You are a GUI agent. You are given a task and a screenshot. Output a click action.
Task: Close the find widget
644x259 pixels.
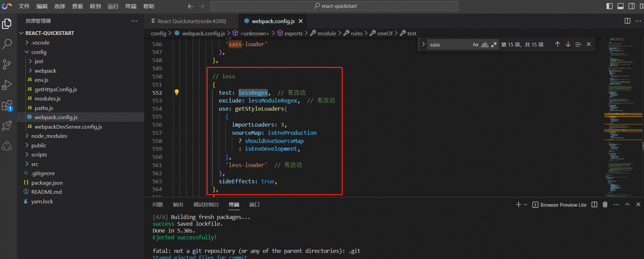(589, 44)
